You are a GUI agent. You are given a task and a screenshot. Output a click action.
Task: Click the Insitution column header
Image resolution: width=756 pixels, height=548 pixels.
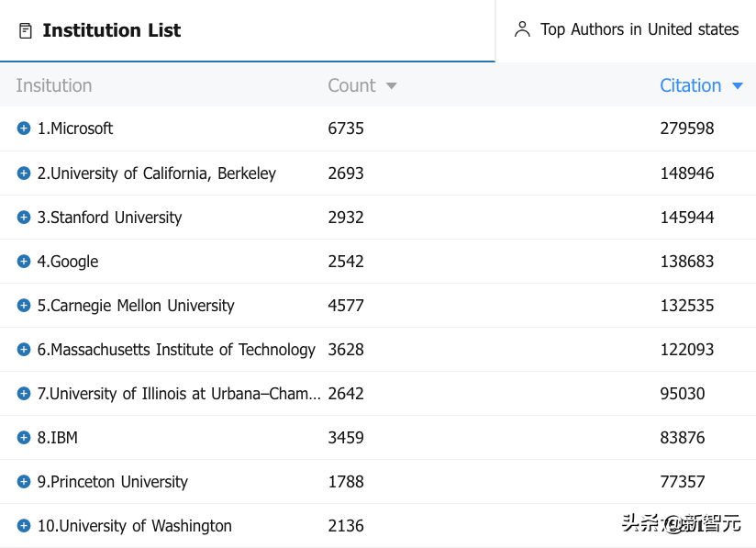(54, 85)
